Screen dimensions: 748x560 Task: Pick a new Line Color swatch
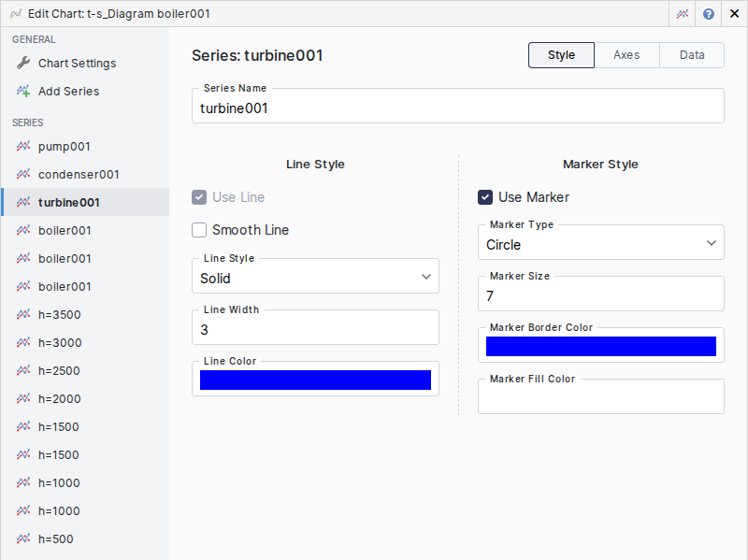315,380
